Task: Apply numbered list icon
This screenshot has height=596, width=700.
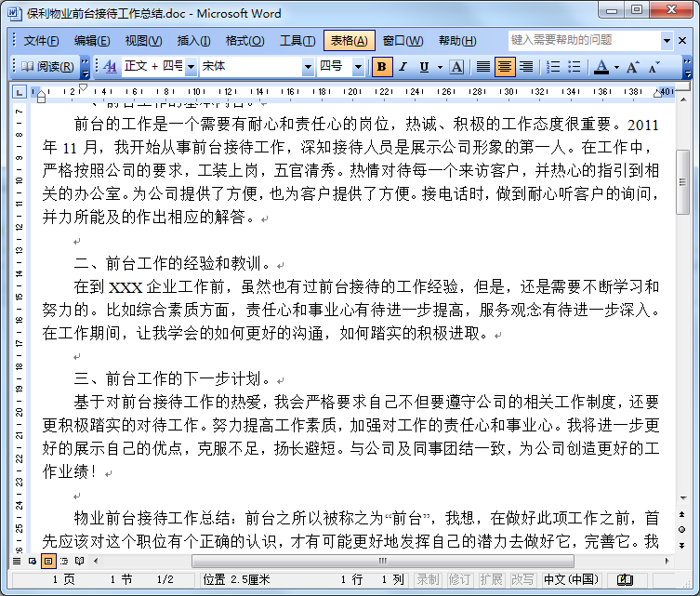Action: 553,67
